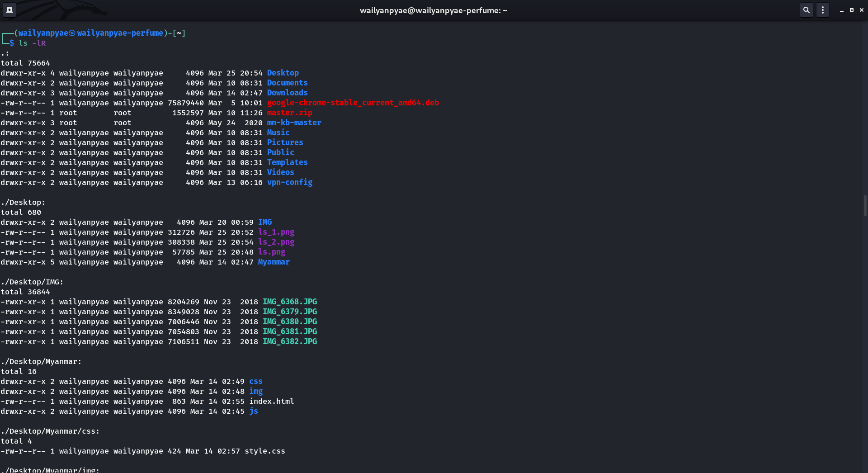Minimize the terminal window
Image resolution: width=868 pixels, height=473 pixels.
click(x=841, y=10)
